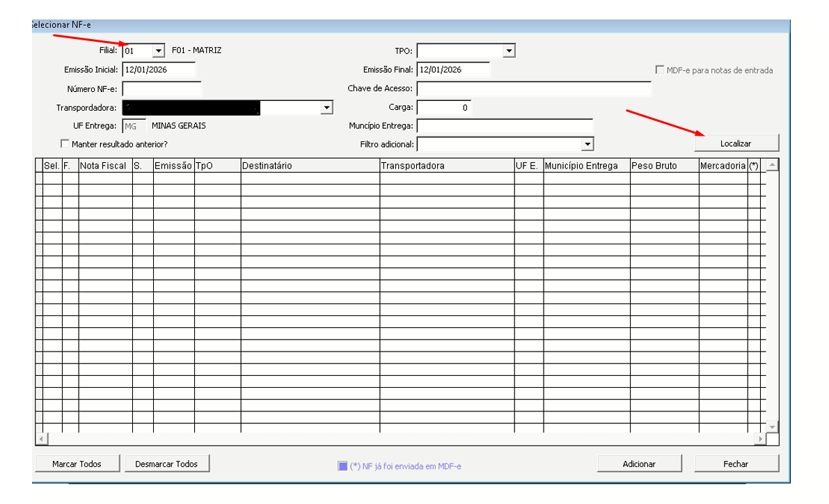Close dialog with Fechar button
This screenshot has height=504, width=829.
[736, 464]
